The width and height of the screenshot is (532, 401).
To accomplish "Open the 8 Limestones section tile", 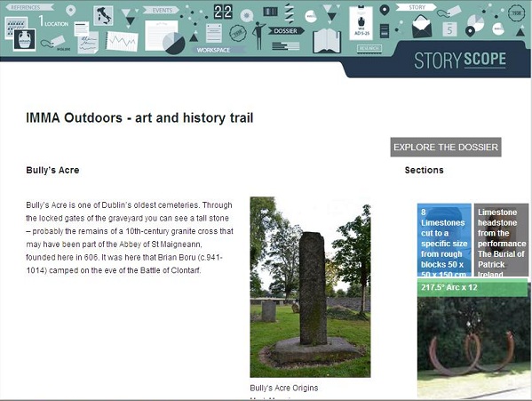I will [x=444, y=240].
